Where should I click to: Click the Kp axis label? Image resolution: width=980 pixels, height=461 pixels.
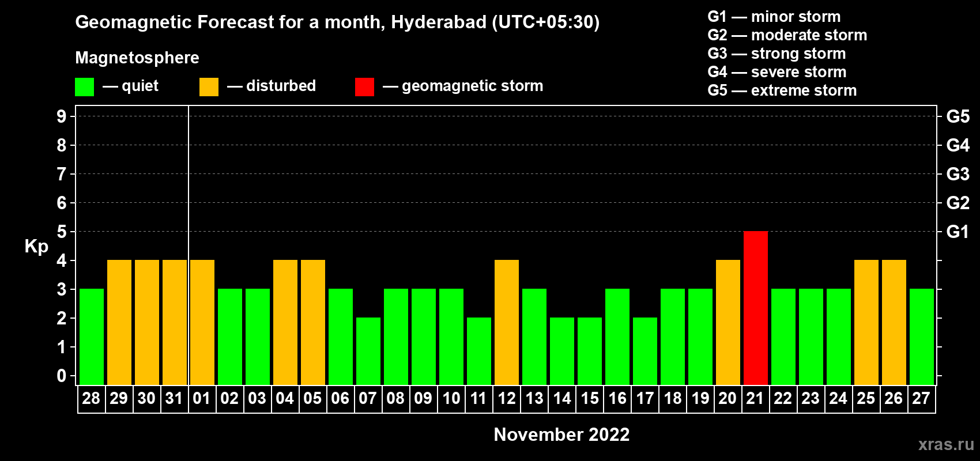pyautogui.click(x=36, y=247)
